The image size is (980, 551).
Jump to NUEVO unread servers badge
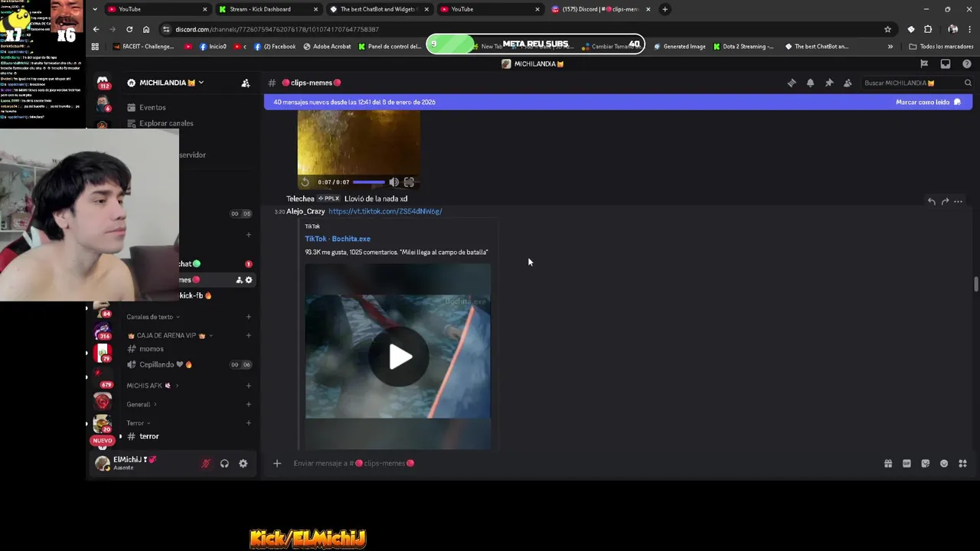(102, 441)
